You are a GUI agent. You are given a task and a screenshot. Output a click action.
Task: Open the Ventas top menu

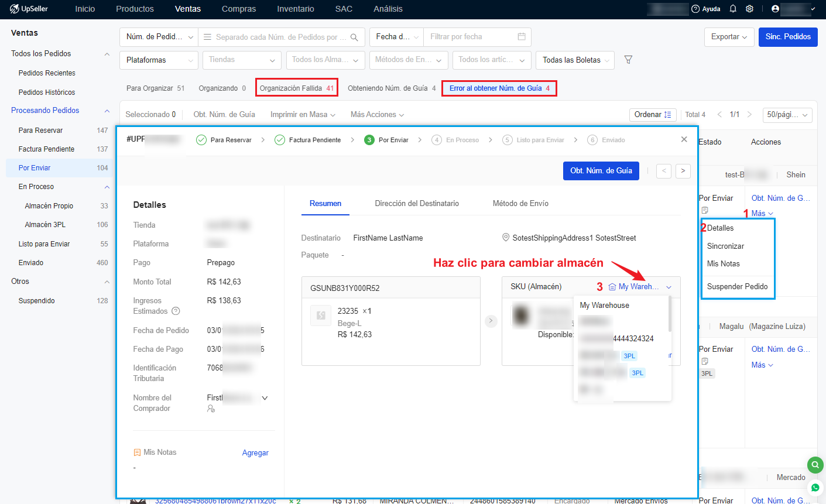pos(188,9)
